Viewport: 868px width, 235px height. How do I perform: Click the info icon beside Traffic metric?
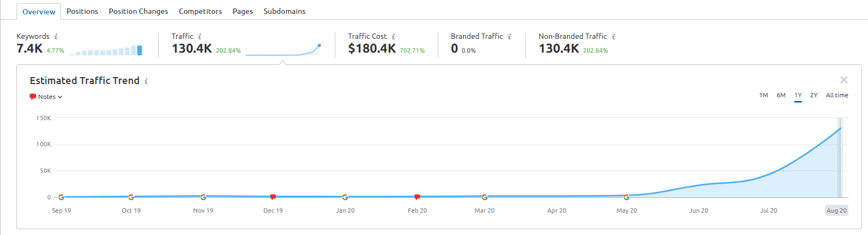199,37
